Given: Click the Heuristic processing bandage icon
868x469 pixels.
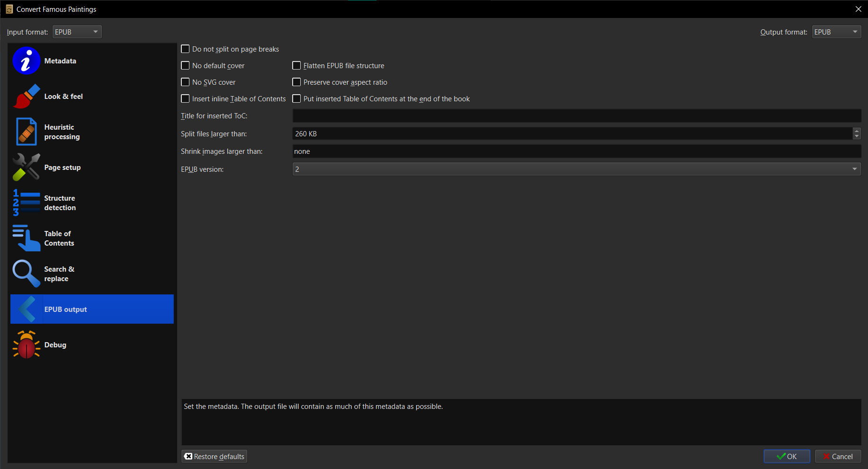Looking at the screenshot, I should point(26,132).
